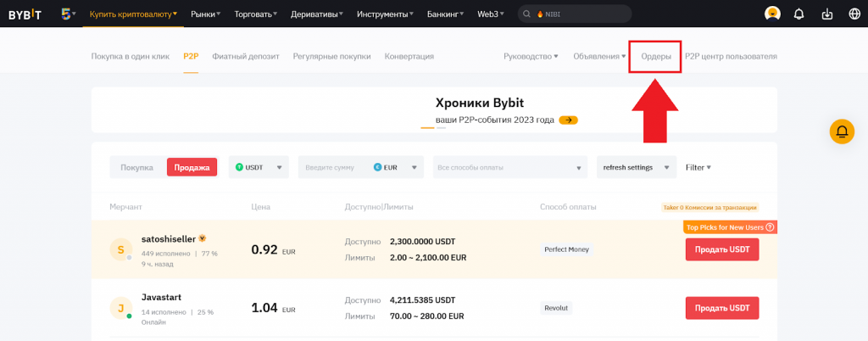Click the Мерчант column header
Screen dimensions: 868x341
point(125,207)
